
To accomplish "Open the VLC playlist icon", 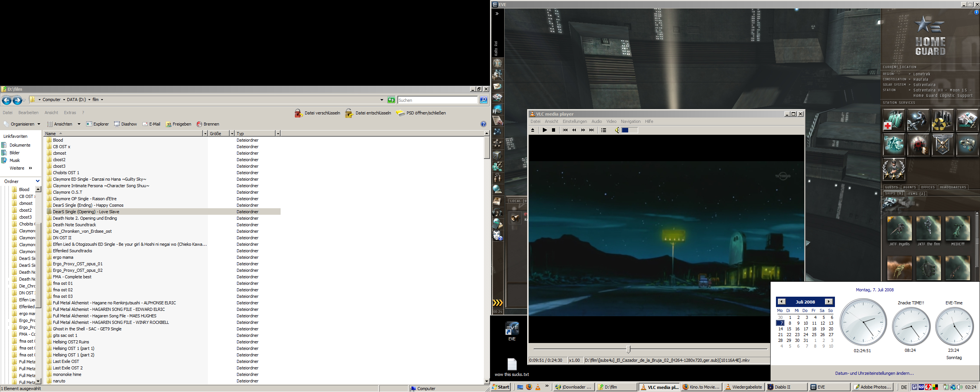I will 604,130.
